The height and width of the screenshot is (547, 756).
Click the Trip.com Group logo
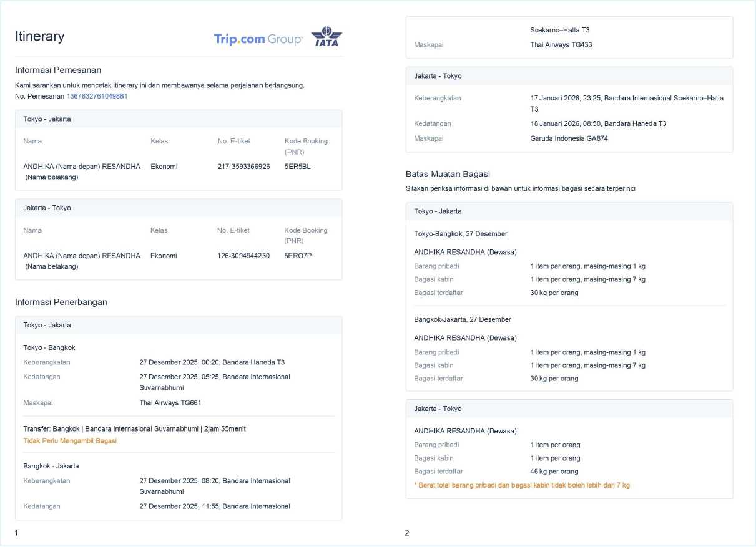258,39
